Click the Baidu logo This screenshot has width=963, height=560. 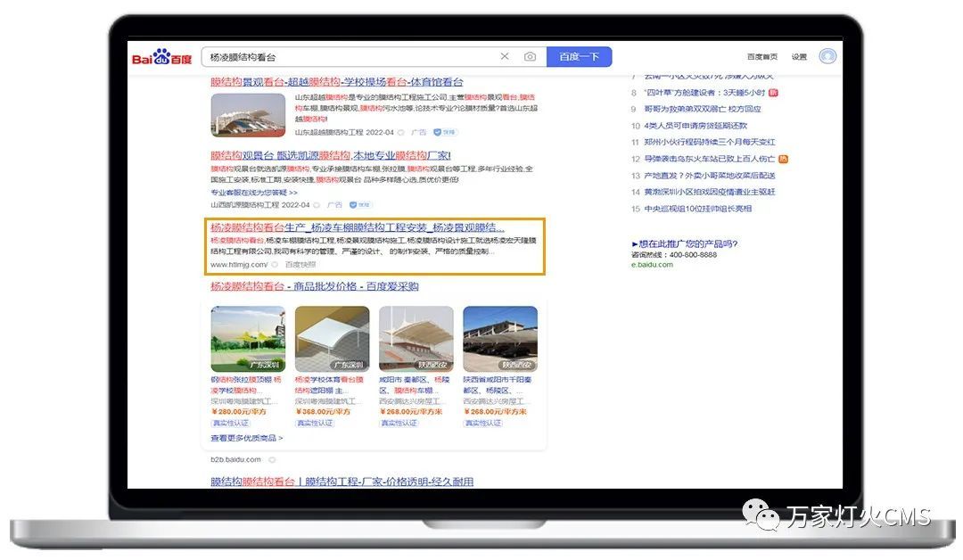[x=161, y=57]
